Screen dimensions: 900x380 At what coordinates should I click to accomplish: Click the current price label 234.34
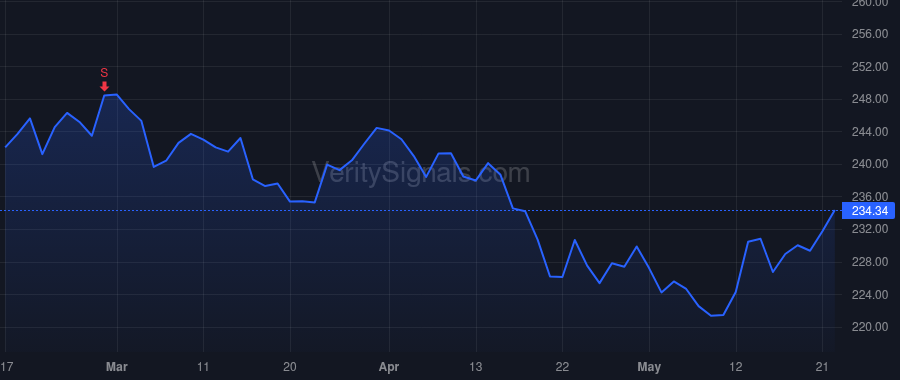[x=869, y=211]
